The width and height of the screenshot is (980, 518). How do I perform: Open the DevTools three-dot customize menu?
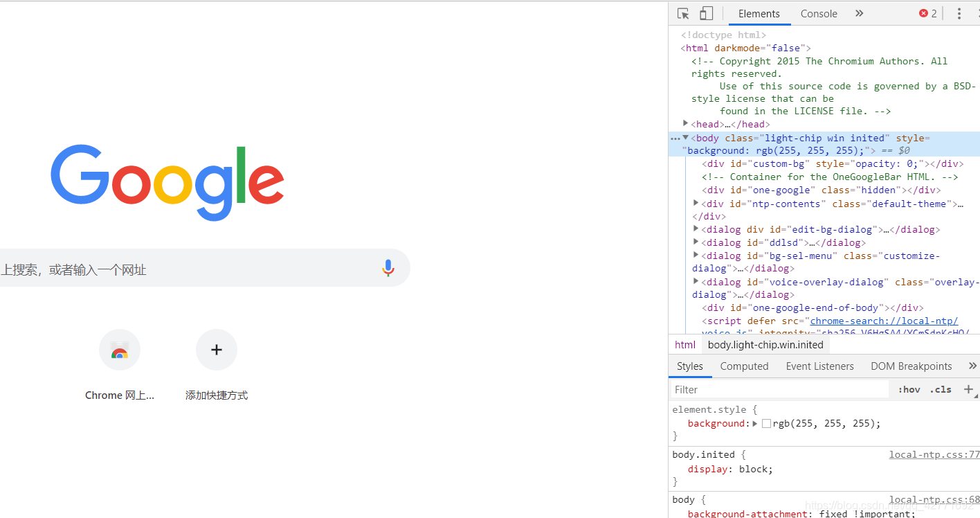click(959, 13)
